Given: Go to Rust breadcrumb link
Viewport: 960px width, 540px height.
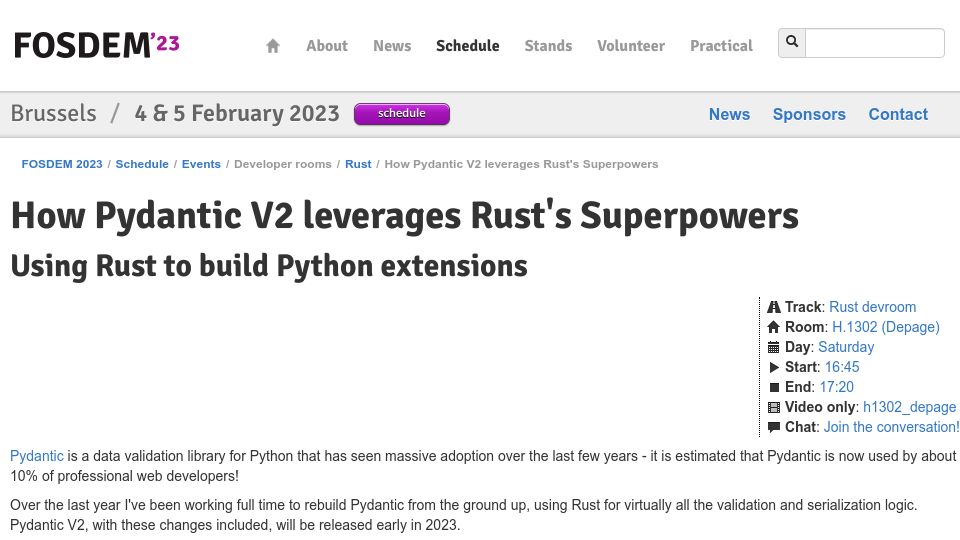Looking at the screenshot, I should point(358,164).
